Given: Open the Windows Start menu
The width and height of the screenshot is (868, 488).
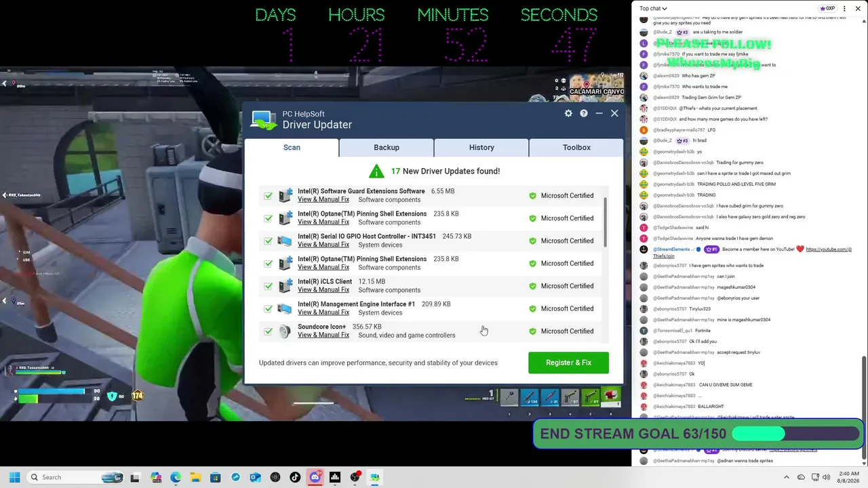Looking at the screenshot, I should click(x=14, y=477).
